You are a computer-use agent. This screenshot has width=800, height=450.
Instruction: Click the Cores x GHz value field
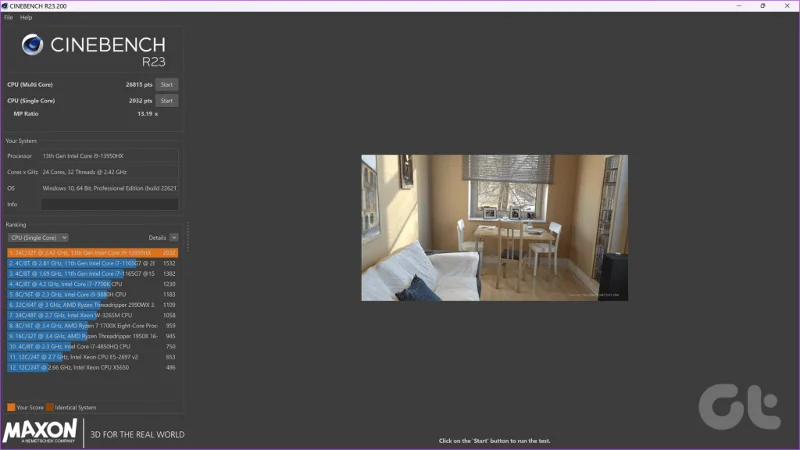tap(110, 172)
